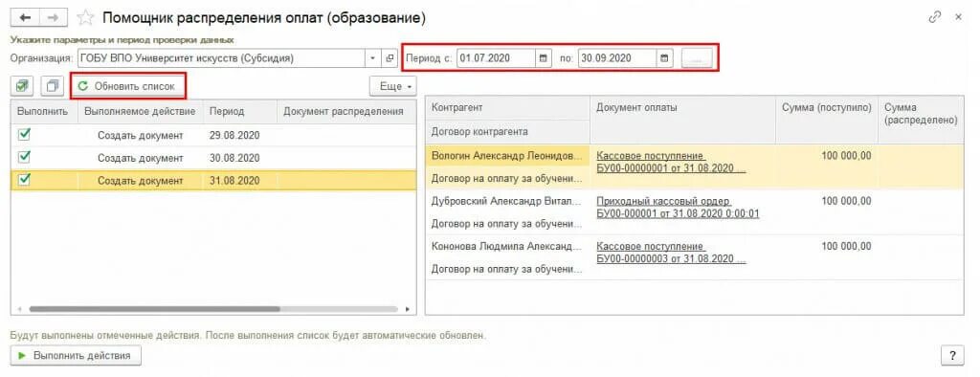980x377 pixels.
Task: Click the Документ оплаты column header
Action: (682, 120)
